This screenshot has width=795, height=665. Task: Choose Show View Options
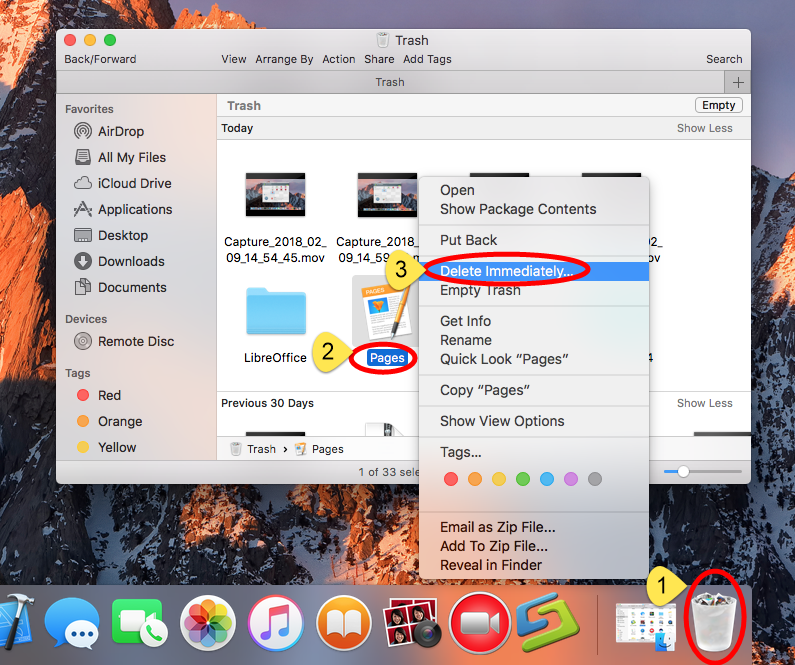point(502,421)
